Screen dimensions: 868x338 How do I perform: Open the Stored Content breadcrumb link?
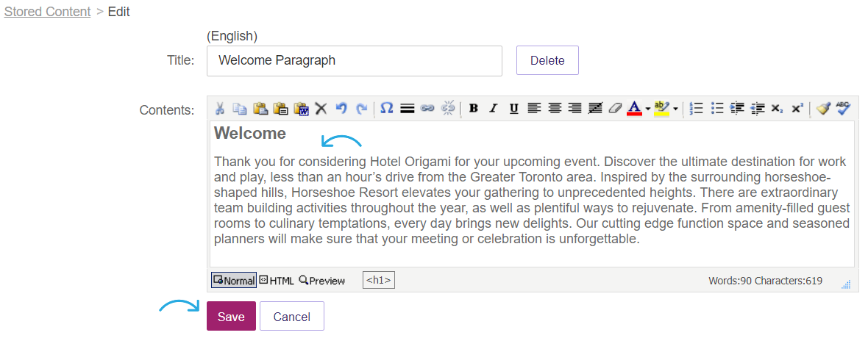pyautogui.click(x=47, y=12)
